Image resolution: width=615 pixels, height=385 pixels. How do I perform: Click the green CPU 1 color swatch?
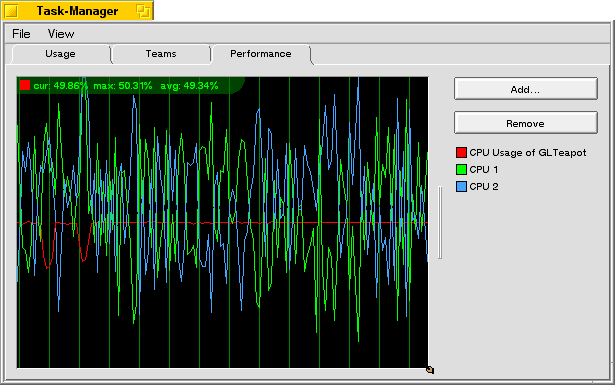[461, 169]
